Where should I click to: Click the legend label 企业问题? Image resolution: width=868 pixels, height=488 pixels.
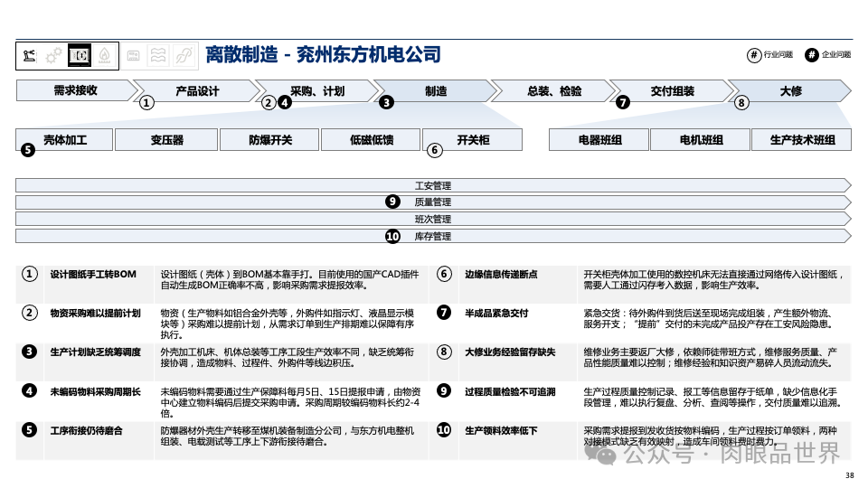[835, 55]
